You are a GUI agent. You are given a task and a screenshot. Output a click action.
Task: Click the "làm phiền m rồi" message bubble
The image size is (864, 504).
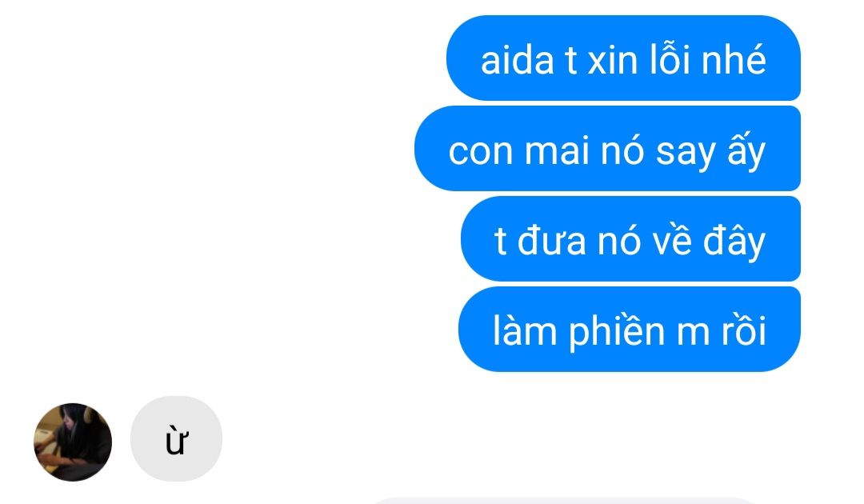[630, 330]
